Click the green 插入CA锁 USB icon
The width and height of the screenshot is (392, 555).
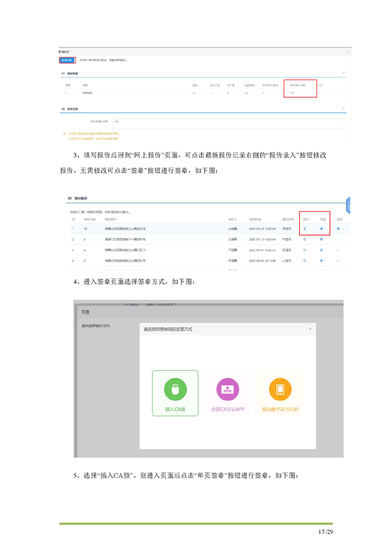click(x=174, y=389)
